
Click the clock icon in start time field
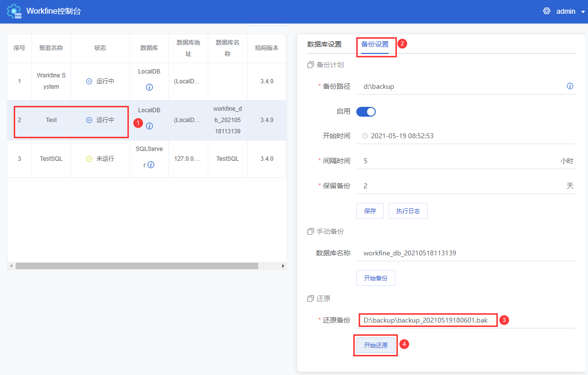pyautogui.click(x=365, y=136)
